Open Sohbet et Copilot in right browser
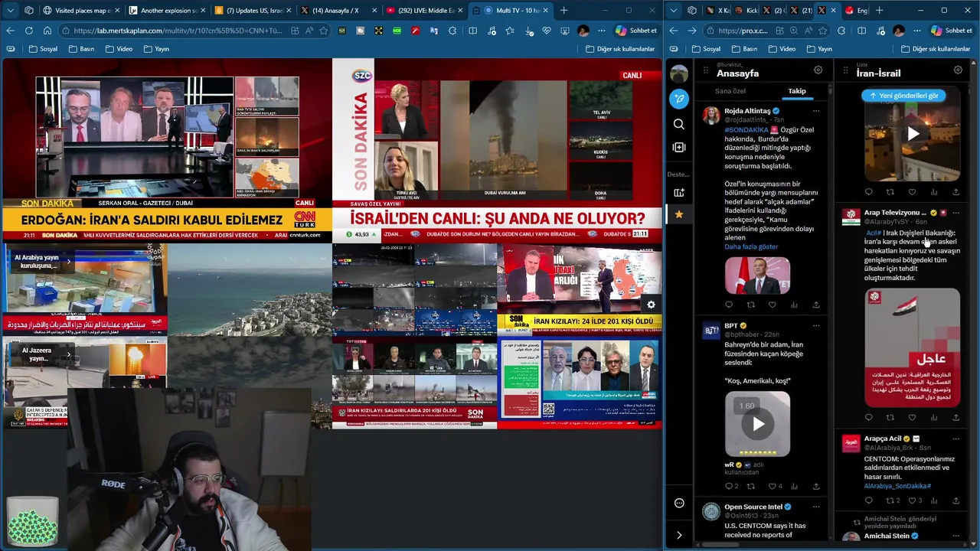The width and height of the screenshot is (980, 551). click(952, 31)
